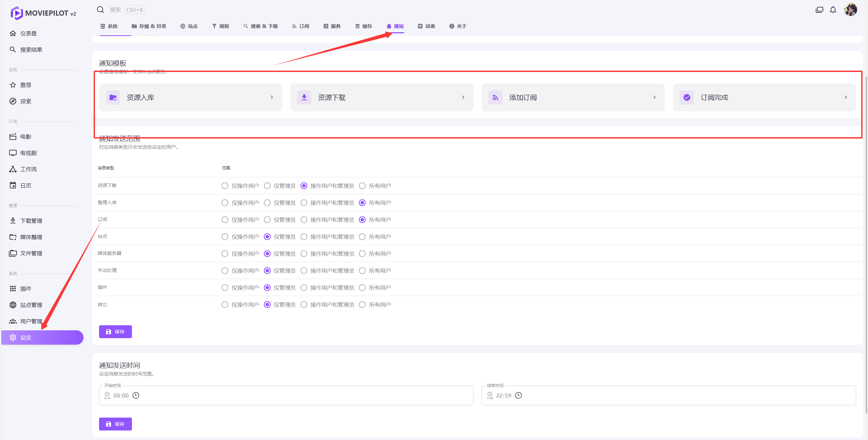868x440 pixels.
Task: Save the notification time settings
Action: click(x=115, y=424)
